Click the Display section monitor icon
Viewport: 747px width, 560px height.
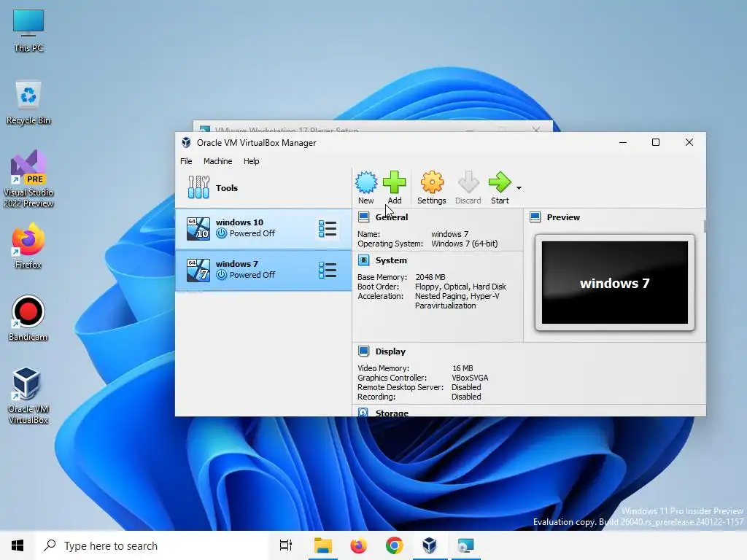coord(363,351)
